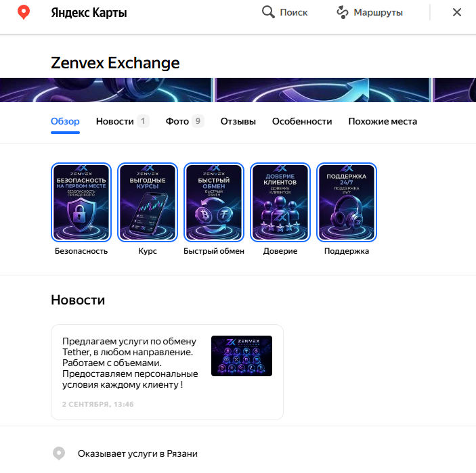Open the news post about Tether exchange

click(x=167, y=372)
